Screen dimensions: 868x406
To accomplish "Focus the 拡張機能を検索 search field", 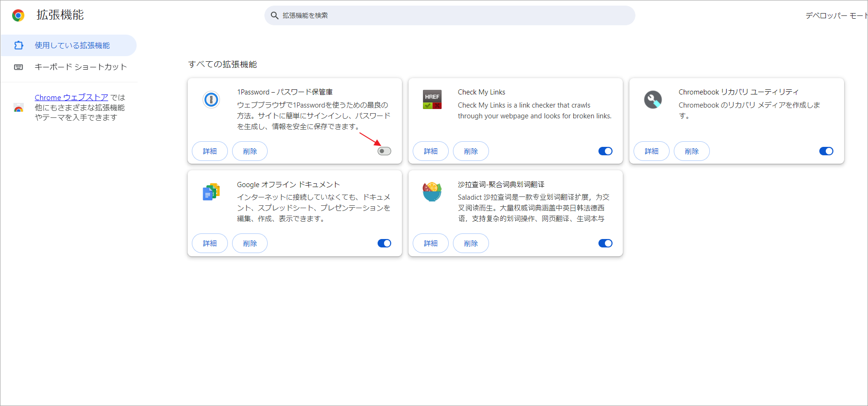I will 450,15.
